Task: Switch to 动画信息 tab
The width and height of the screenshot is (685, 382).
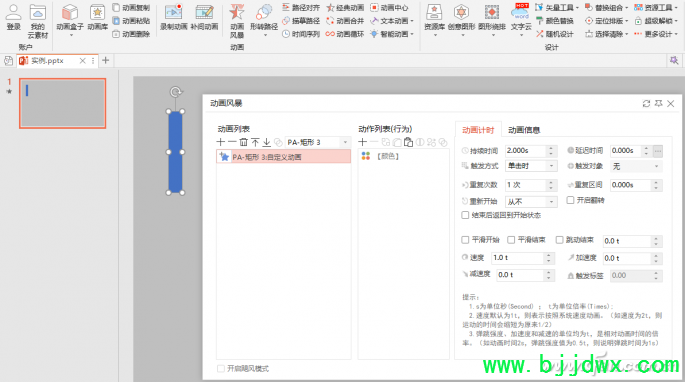Action: pyautogui.click(x=524, y=130)
